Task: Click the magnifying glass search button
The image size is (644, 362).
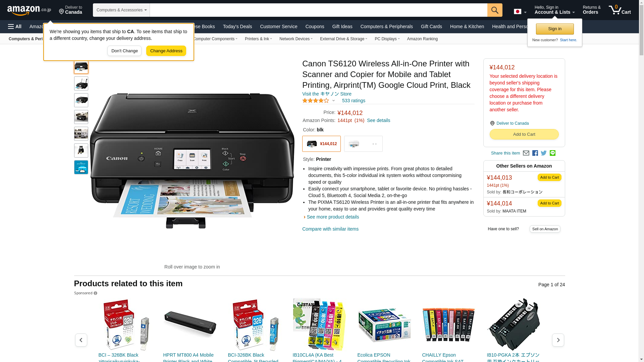Action: coord(495,10)
